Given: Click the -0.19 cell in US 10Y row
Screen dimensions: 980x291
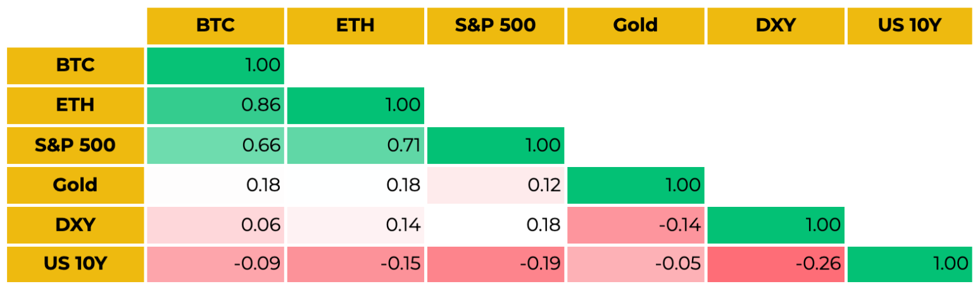Looking at the screenshot, I should pyautogui.click(x=496, y=264).
